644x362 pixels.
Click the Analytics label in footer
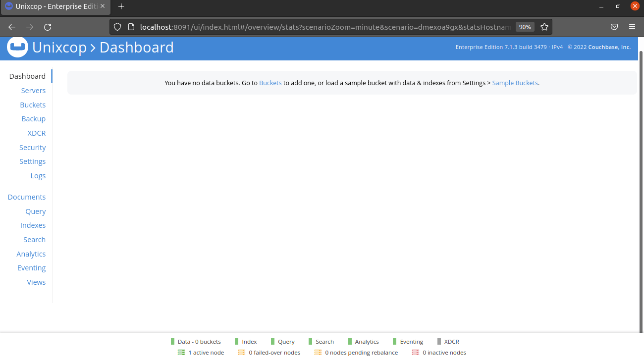click(x=367, y=342)
